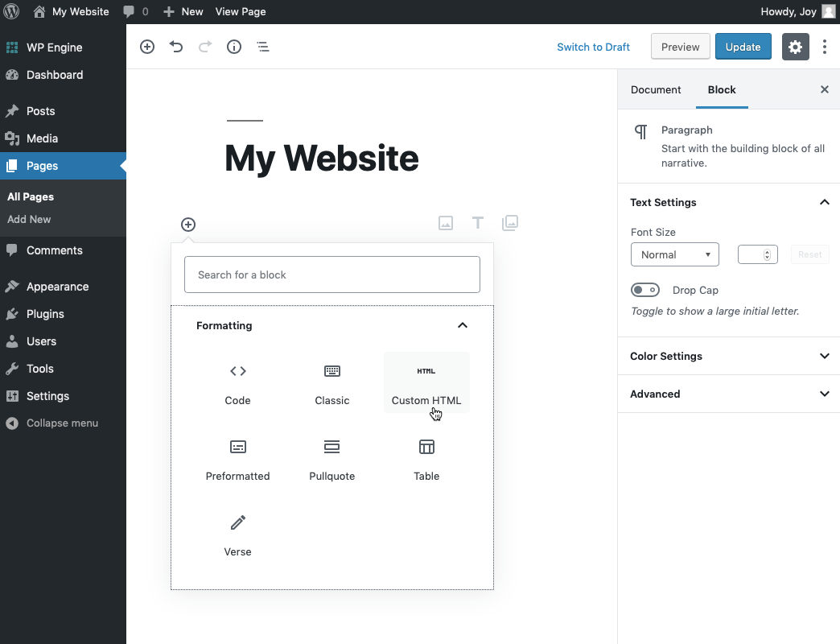840x644 pixels.
Task: Switch to the Document tab
Action: 656,89
